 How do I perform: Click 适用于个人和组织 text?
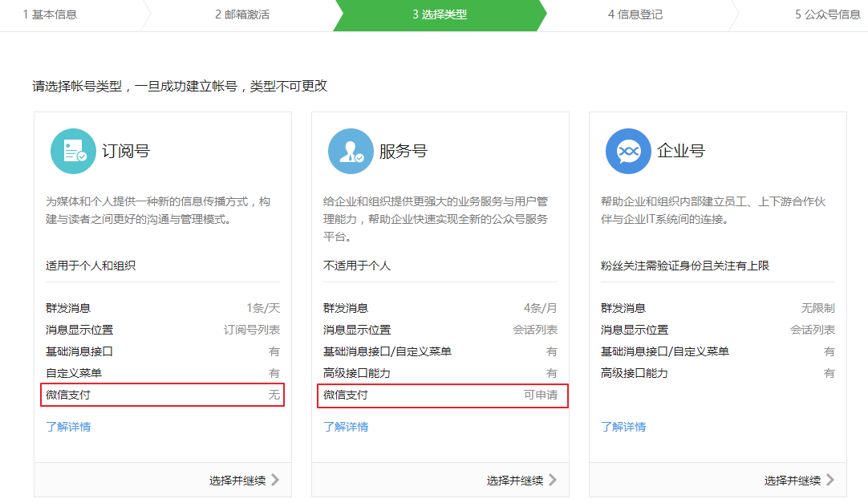[91, 266]
